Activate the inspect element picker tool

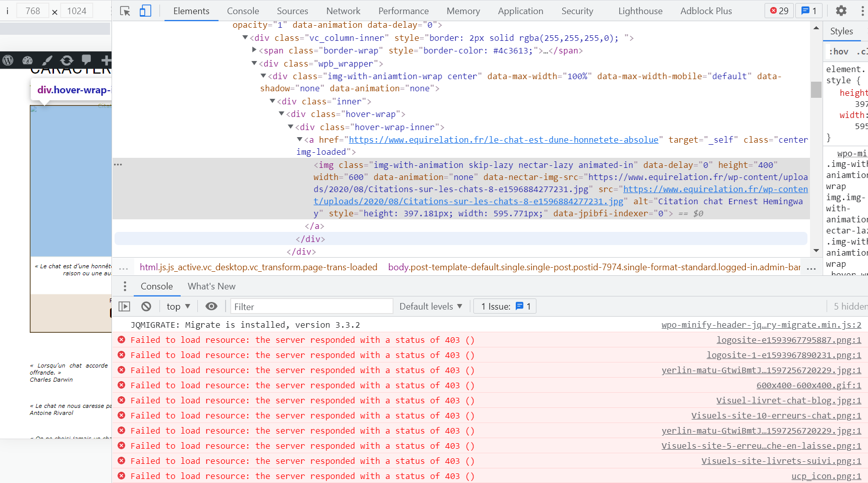(125, 11)
